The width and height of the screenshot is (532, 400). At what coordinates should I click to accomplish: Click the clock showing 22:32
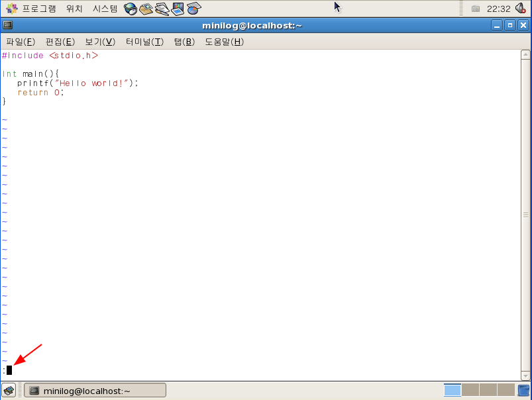(x=498, y=9)
